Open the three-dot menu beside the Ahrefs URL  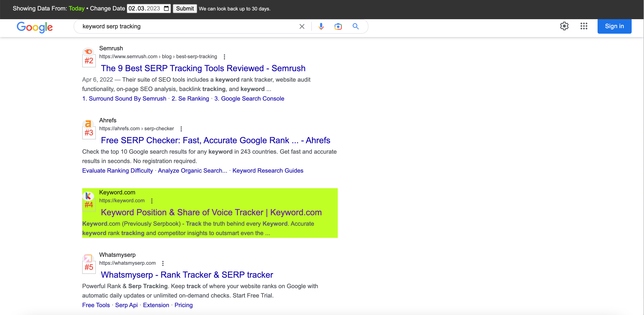(181, 129)
